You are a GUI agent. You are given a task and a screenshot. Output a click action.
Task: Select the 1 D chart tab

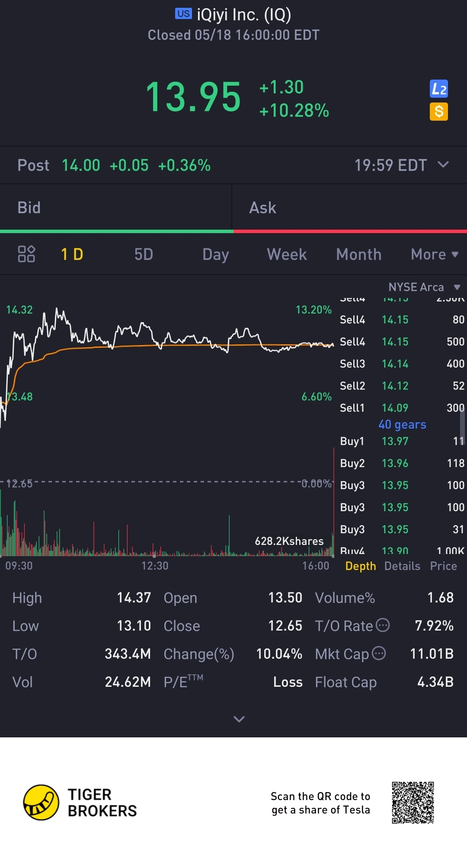click(72, 254)
